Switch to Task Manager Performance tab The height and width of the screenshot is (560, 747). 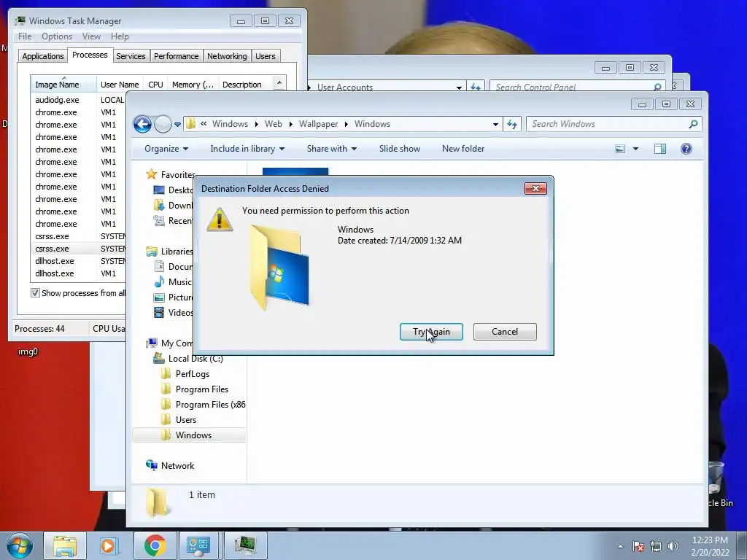[x=177, y=56]
